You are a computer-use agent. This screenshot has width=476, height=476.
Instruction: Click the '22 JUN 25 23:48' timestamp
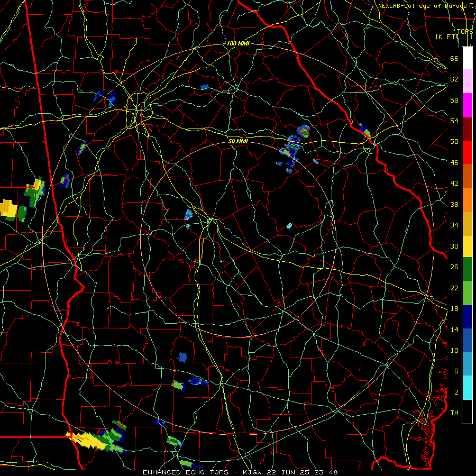[302, 472]
